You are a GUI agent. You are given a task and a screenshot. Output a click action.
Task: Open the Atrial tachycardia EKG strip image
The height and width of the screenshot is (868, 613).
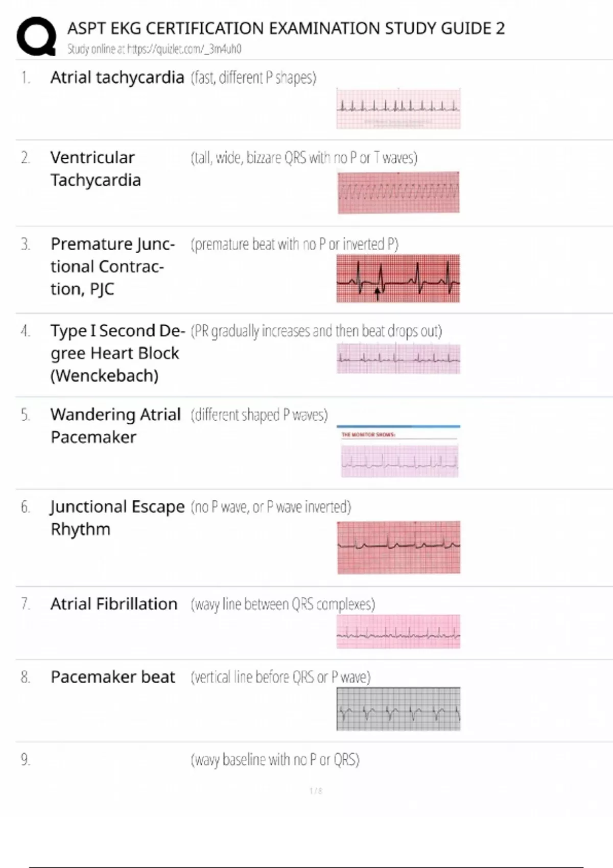click(398, 108)
